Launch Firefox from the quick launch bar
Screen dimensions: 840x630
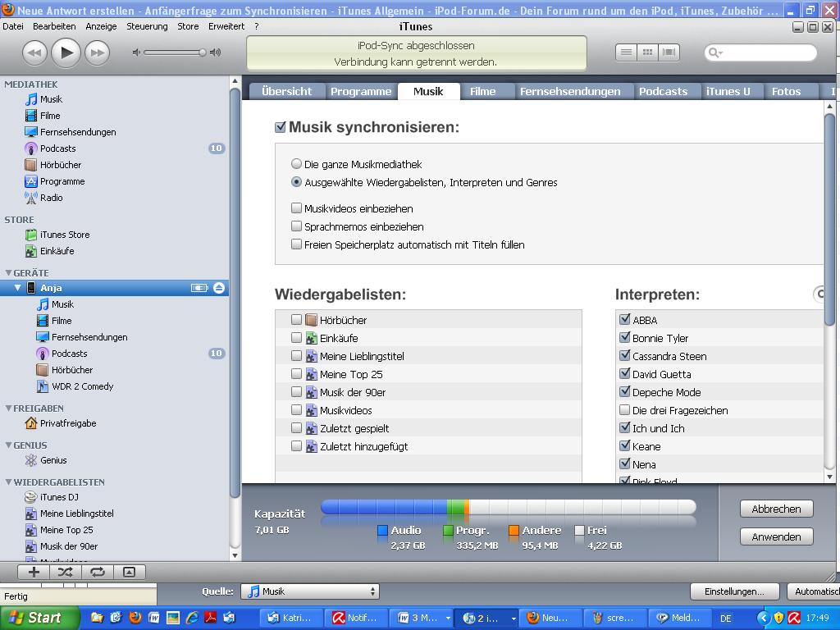[x=135, y=618]
